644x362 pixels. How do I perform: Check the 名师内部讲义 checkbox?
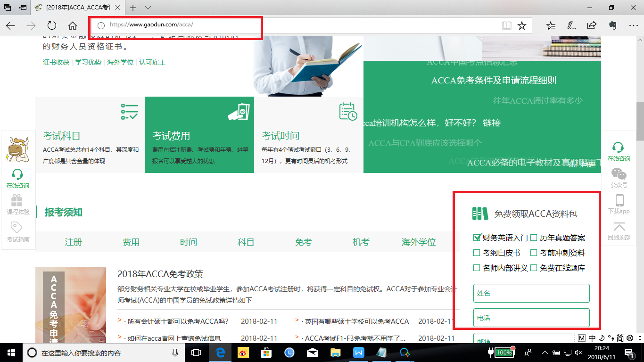pyautogui.click(x=477, y=268)
